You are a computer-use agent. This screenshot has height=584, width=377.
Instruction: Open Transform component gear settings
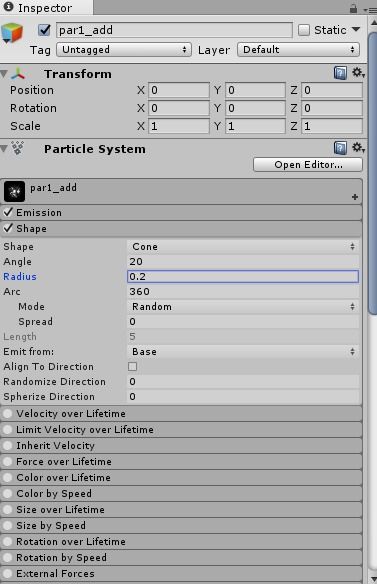click(358, 73)
